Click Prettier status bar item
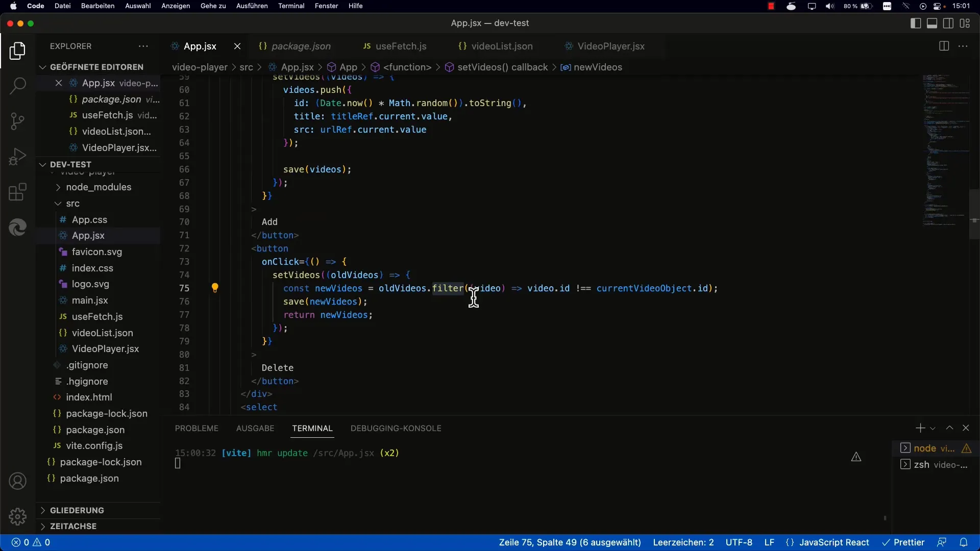980x551 pixels. pos(903,542)
